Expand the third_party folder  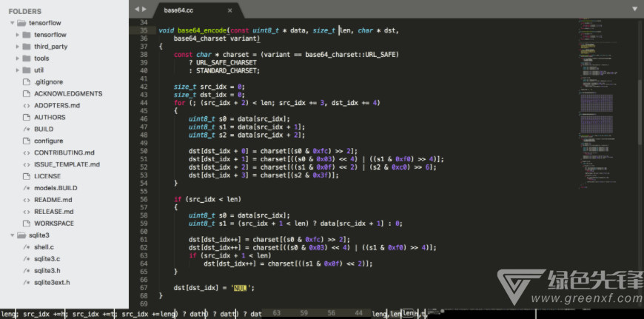[17, 46]
